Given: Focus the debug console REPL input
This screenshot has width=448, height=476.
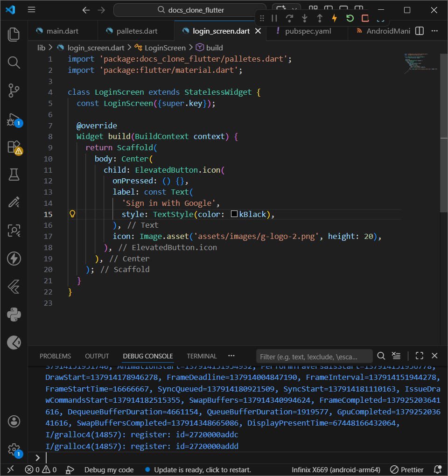Looking at the screenshot, I should tap(243, 457).
